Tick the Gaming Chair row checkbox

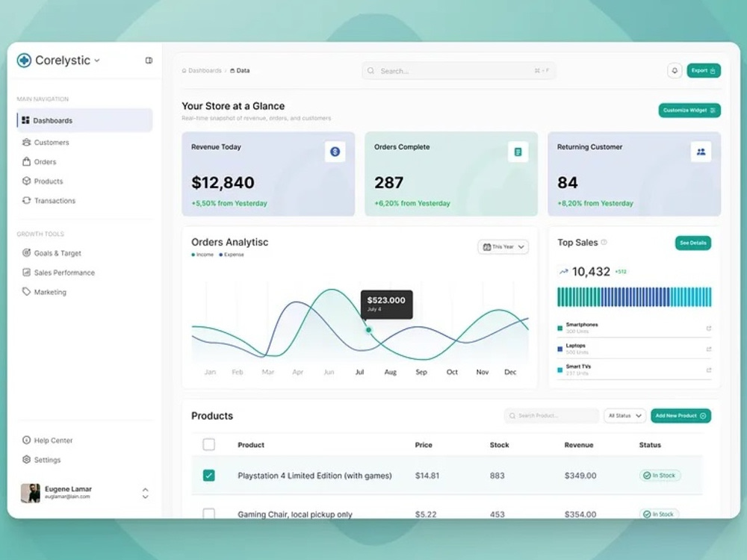[208, 514]
